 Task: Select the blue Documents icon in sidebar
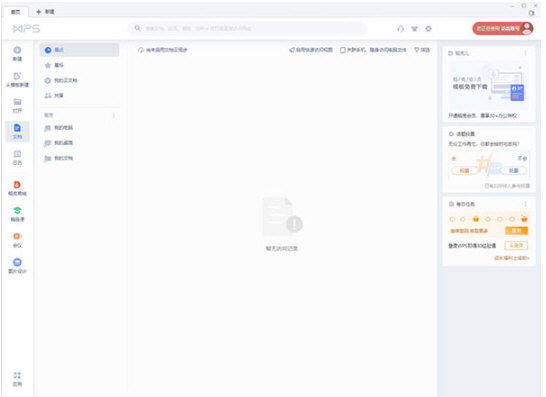pos(17,128)
